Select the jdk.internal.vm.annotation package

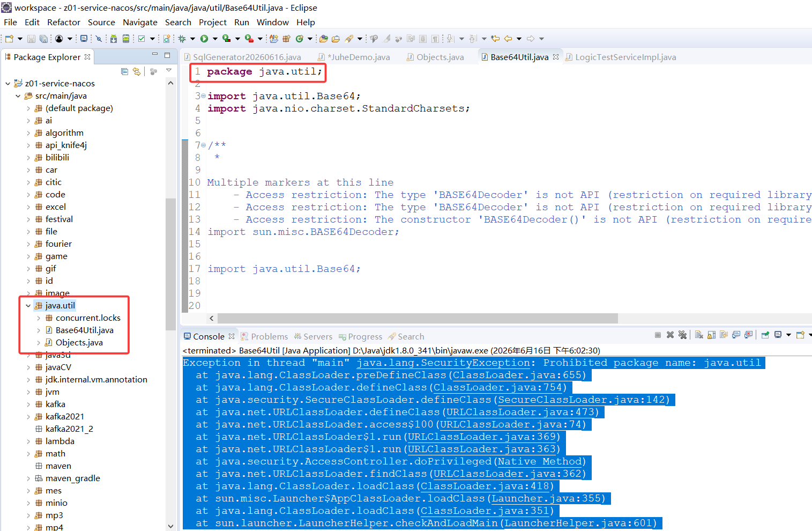pyautogui.click(x=96, y=380)
